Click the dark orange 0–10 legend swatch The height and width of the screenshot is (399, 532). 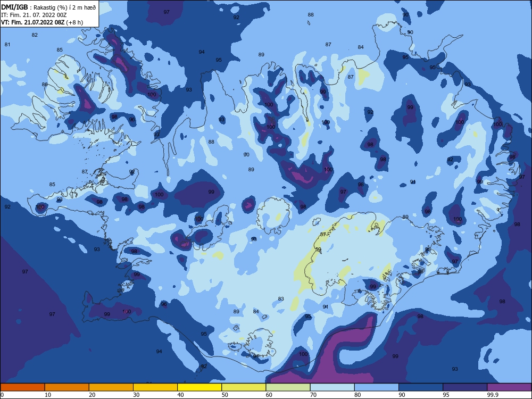pos(22,387)
